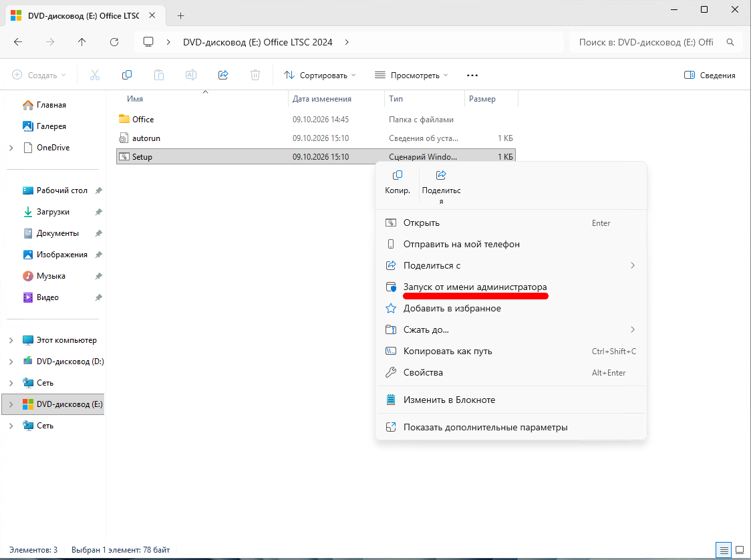The image size is (751, 560).
Task: Expand the Поделиться с submenu arrow
Action: (633, 265)
